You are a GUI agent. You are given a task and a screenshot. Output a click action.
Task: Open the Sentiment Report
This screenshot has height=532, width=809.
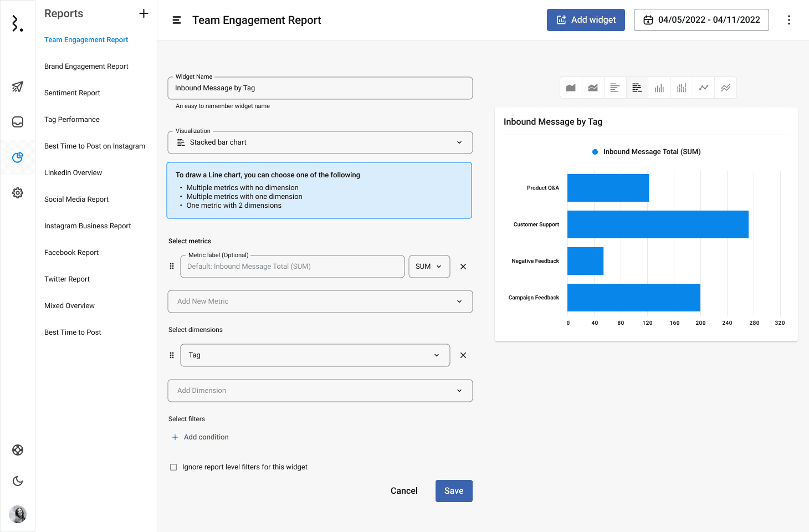[72, 93]
